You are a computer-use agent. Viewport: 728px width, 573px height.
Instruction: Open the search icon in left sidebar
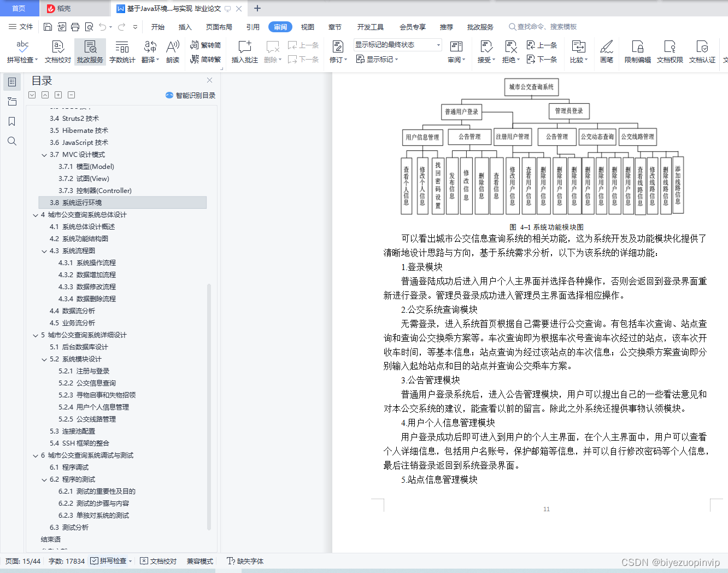point(12,141)
